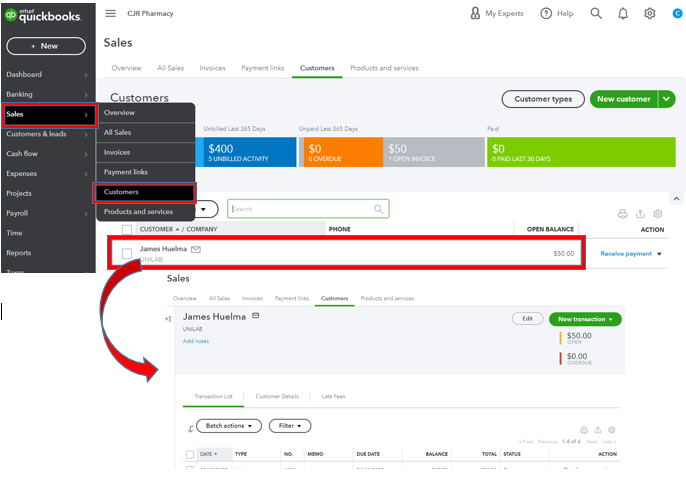Screen dimensions: 686x493
Task: Select the Transaction List tab
Action: click(214, 396)
